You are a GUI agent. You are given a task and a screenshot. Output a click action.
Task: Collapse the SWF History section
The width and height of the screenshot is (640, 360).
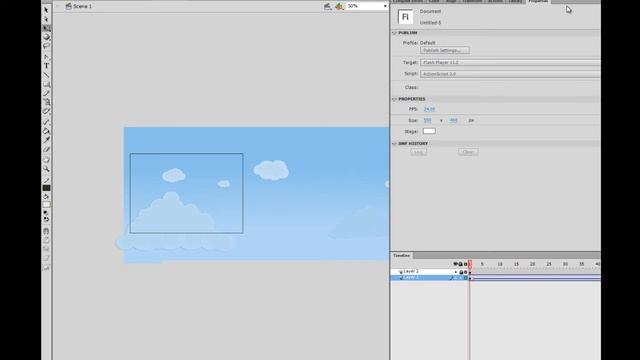click(x=394, y=144)
